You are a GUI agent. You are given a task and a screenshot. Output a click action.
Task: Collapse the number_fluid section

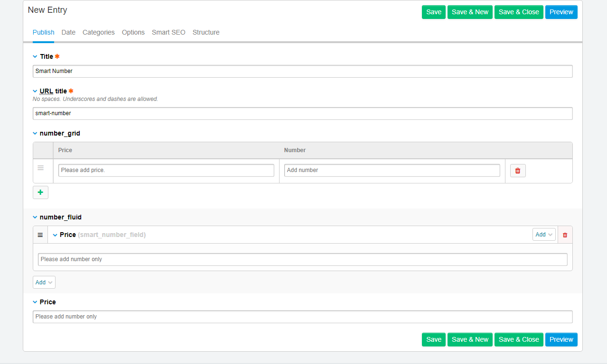[35, 217]
